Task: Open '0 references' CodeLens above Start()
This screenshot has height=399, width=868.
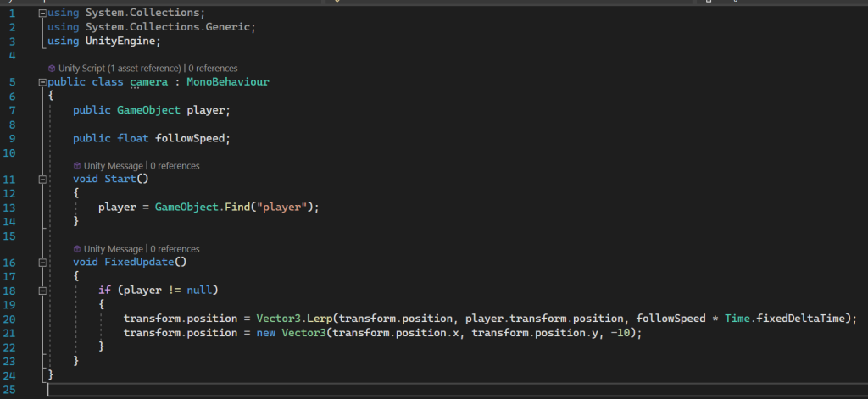Action: click(175, 165)
